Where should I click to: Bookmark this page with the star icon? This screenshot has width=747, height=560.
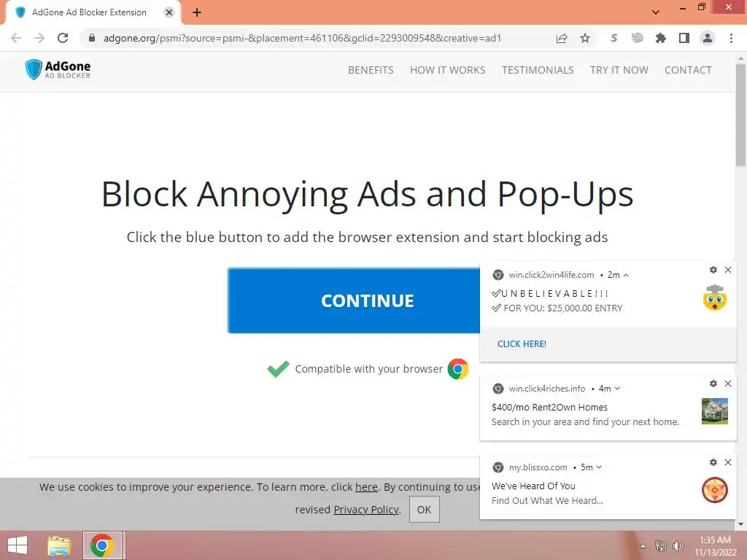tap(585, 38)
